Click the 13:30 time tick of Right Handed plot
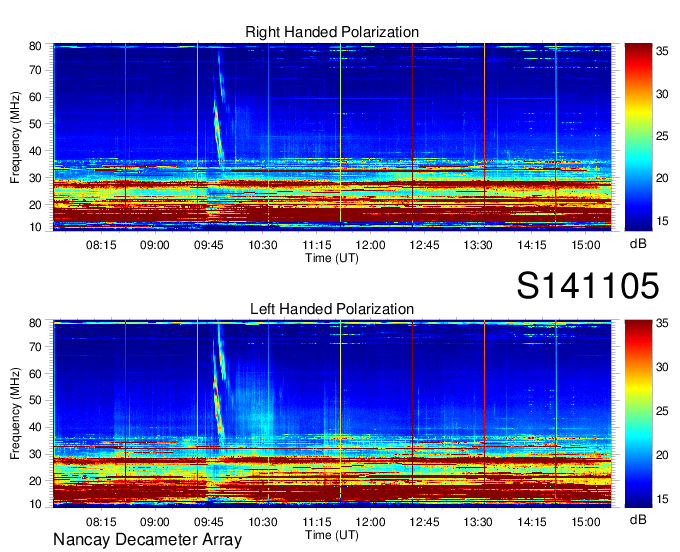 [478, 245]
